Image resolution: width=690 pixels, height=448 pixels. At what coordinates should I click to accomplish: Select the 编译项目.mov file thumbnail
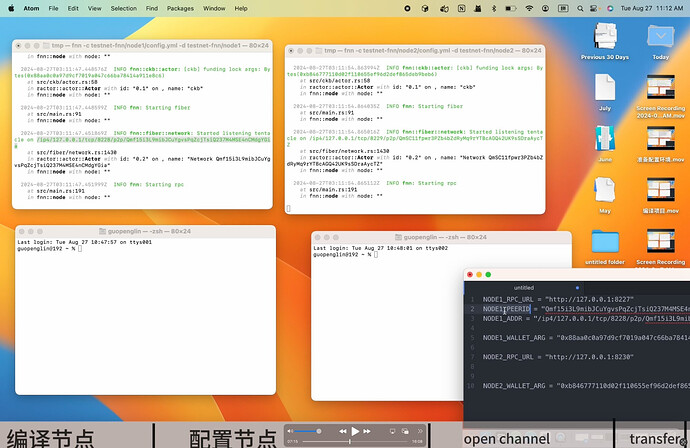click(661, 191)
